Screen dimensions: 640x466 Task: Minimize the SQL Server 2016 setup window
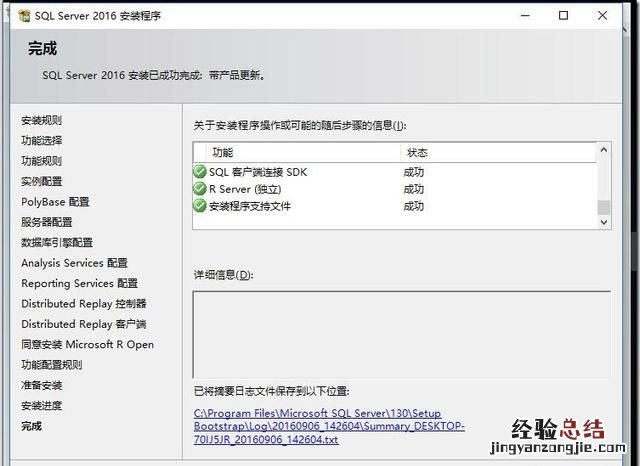pyautogui.click(x=525, y=16)
